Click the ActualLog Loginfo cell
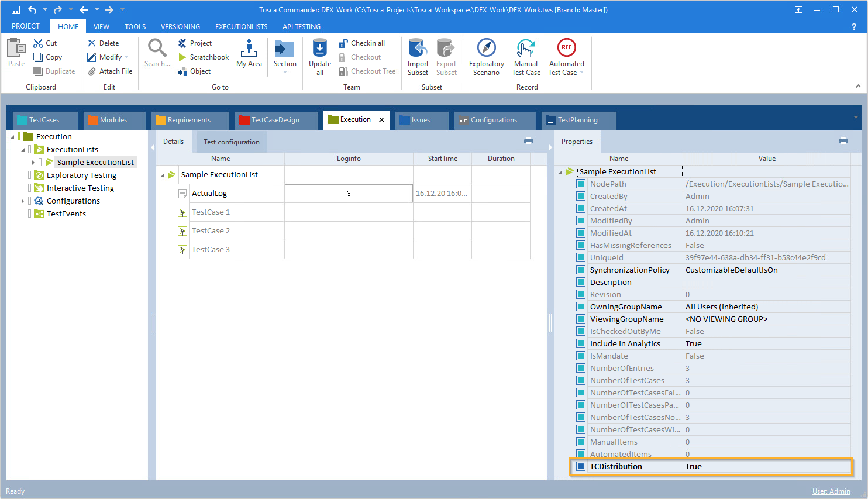The width and height of the screenshot is (868, 499). 349,194
